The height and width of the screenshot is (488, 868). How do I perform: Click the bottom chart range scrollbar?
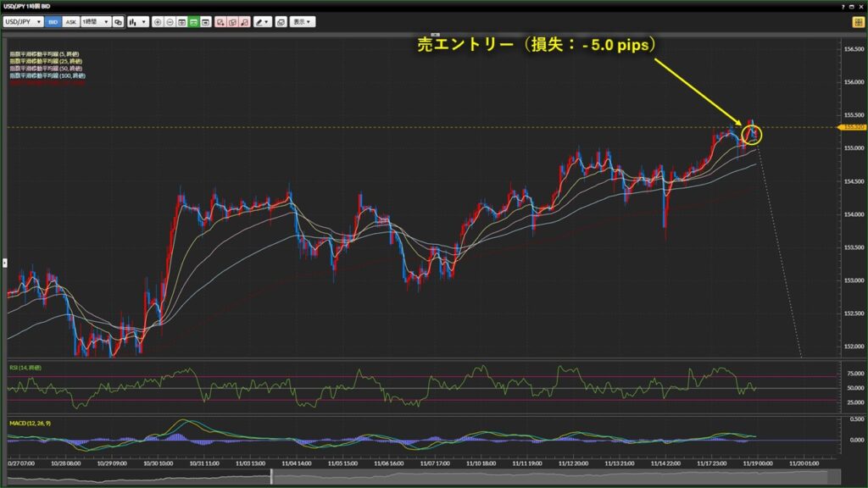point(424,477)
